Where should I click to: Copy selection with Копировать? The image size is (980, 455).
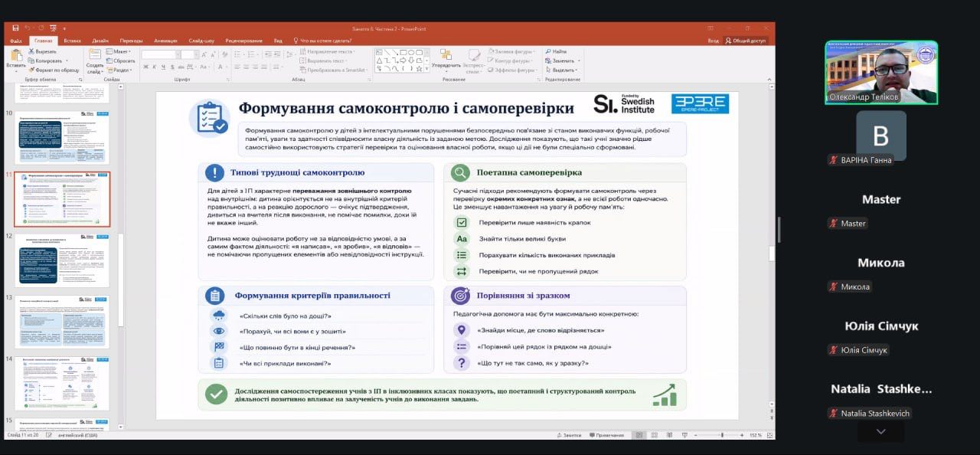click(47, 61)
